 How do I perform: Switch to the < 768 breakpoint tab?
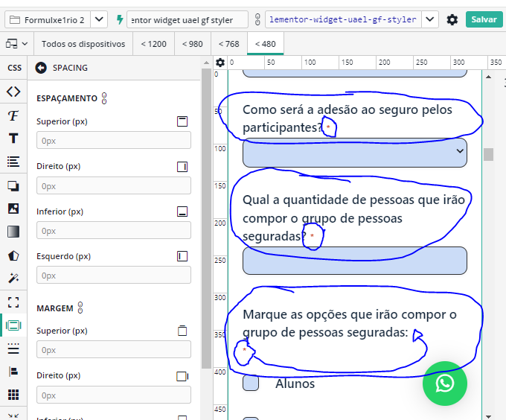coord(228,44)
